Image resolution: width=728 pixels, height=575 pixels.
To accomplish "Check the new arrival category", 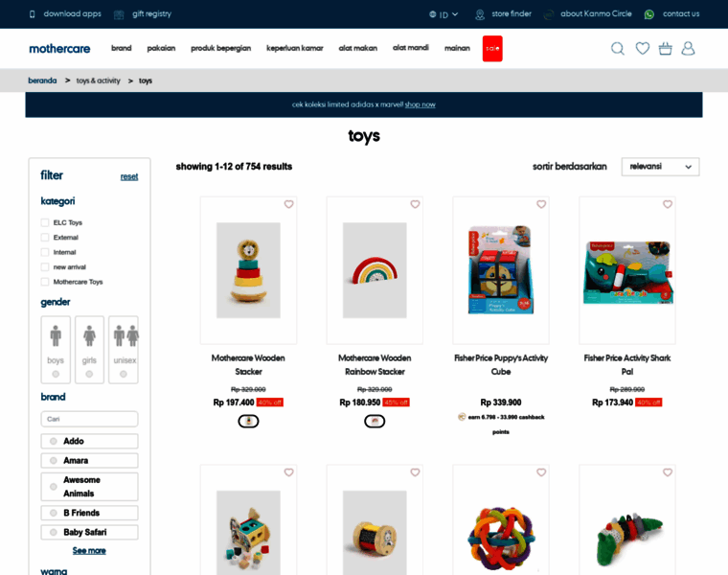I will (45, 267).
